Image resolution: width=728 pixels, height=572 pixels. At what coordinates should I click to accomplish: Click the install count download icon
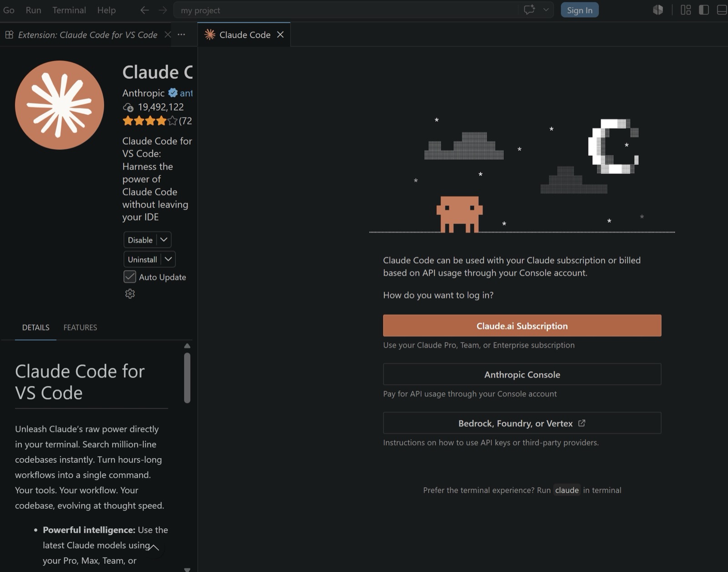(128, 107)
